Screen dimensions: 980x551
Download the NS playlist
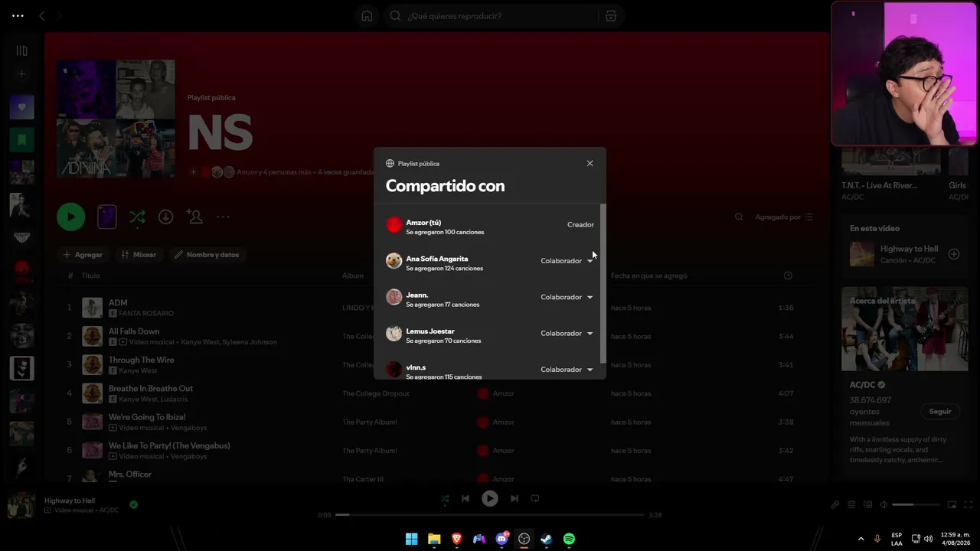click(165, 217)
